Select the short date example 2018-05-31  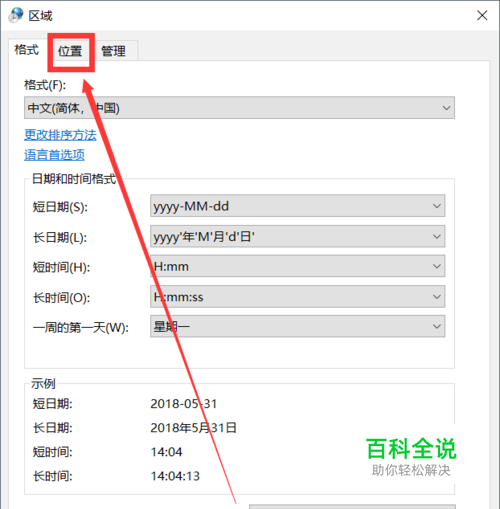tap(184, 404)
